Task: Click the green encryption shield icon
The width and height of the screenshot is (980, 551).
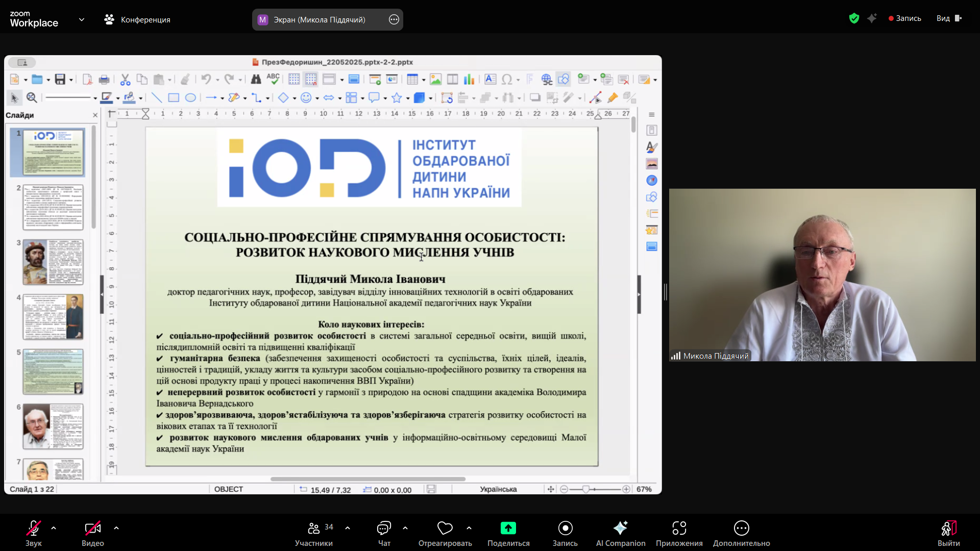Action: point(854,18)
